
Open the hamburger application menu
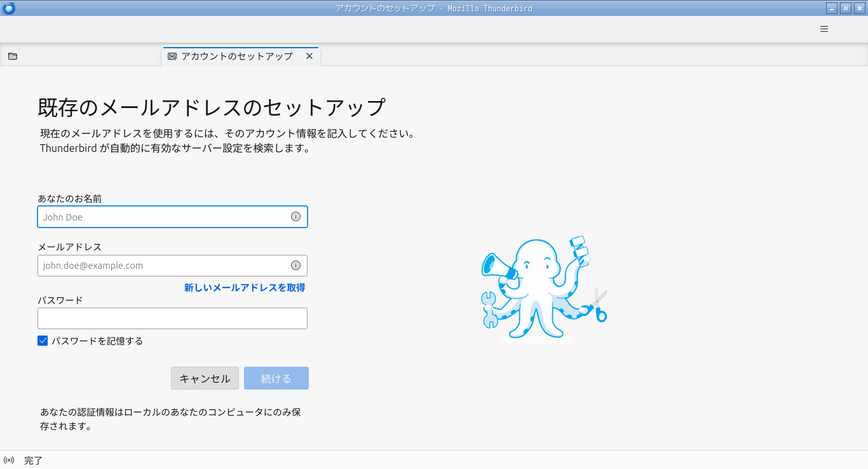click(824, 29)
